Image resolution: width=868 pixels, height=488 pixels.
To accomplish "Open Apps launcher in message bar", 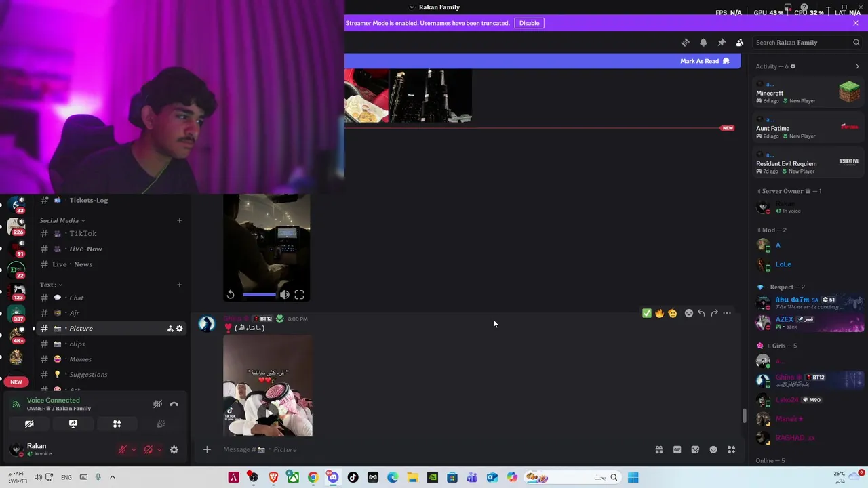I will [x=732, y=449].
